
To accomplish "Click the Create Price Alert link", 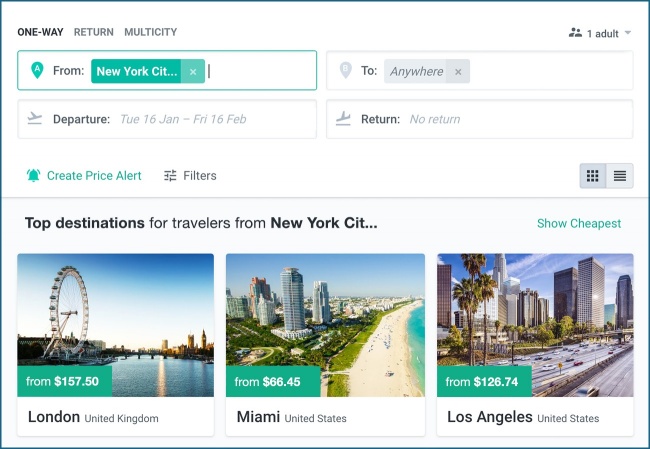I will coord(94,176).
